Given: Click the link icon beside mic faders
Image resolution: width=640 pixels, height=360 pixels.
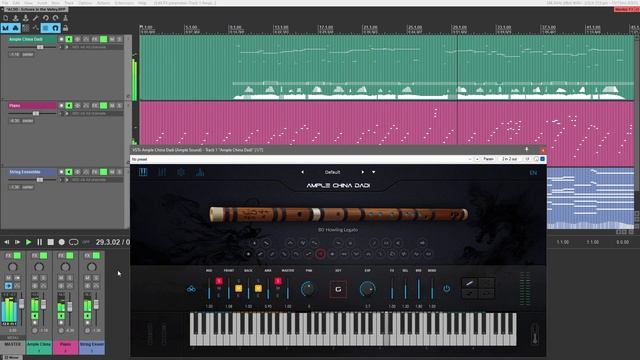Looking at the screenshot, I should pos(191,289).
